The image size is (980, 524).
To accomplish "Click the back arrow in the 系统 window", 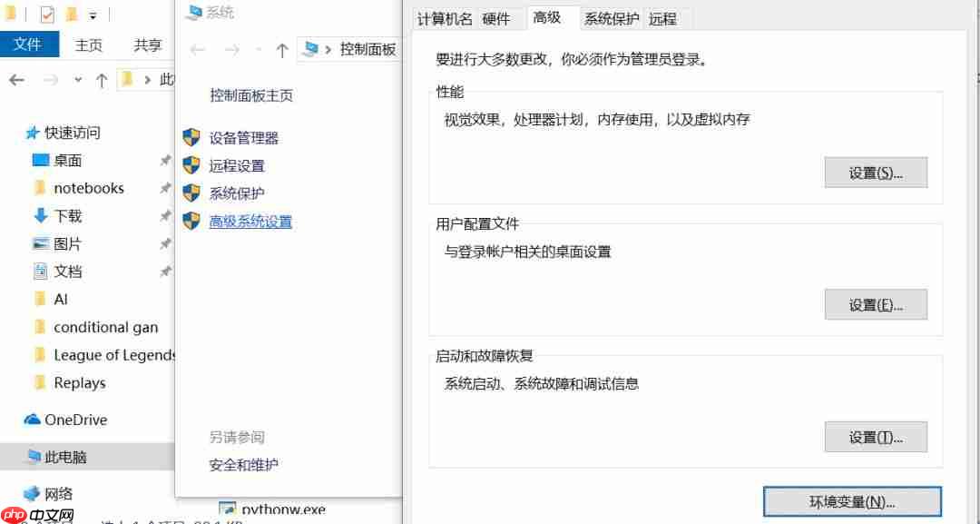I will point(198,49).
